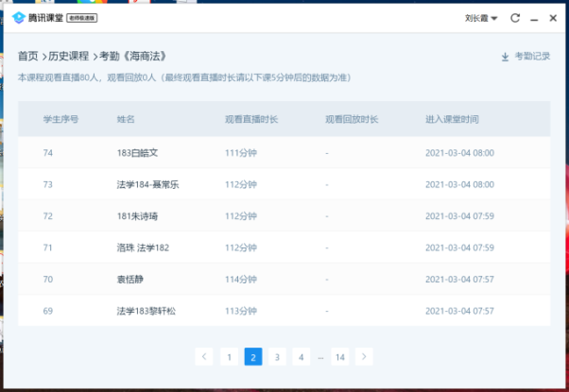Click the download icon beside 考勤记录

coord(505,57)
